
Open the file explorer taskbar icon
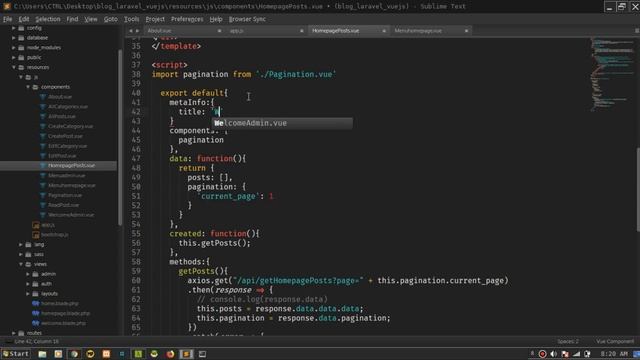click(42, 354)
